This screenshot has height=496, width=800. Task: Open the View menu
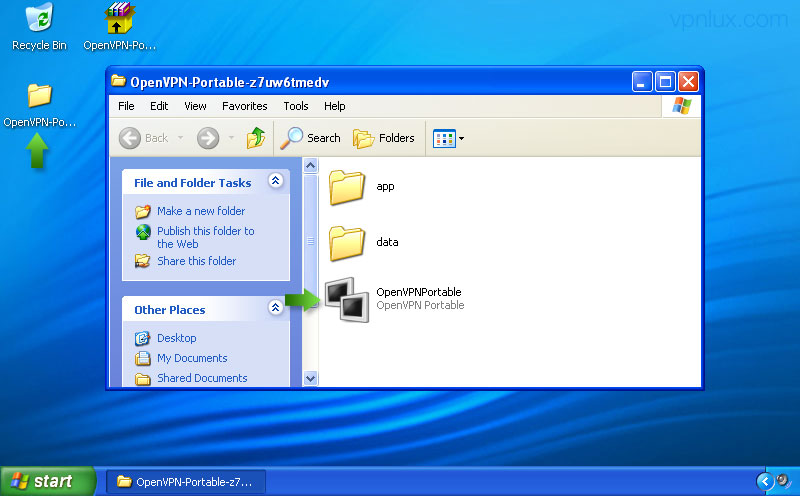coord(195,106)
